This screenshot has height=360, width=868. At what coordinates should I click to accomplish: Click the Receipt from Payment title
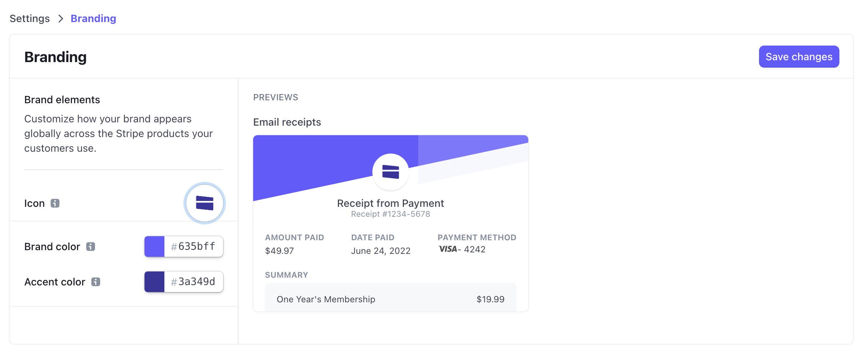tap(390, 203)
